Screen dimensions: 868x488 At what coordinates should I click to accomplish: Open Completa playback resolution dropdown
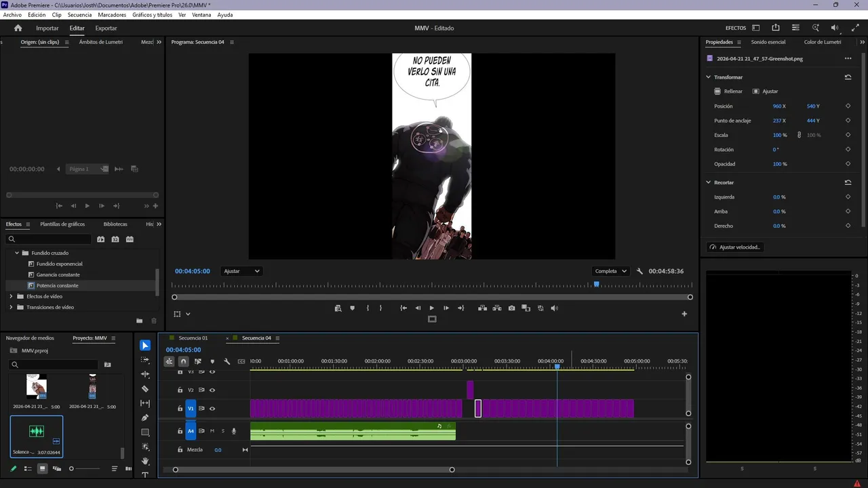click(x=610, y=271)
